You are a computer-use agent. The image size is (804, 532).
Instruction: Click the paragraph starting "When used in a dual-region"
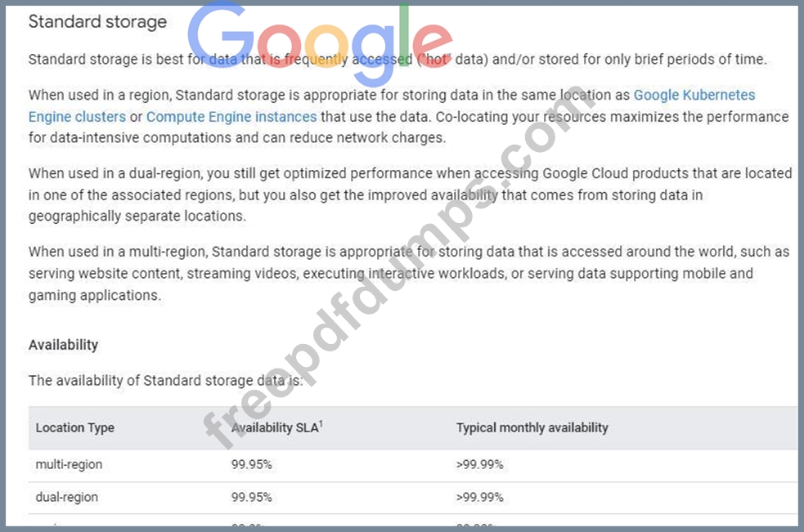point(409,194)
